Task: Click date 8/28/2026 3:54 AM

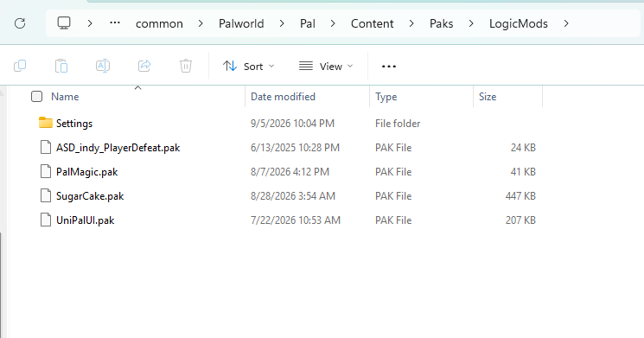Action: coord(293,196)
